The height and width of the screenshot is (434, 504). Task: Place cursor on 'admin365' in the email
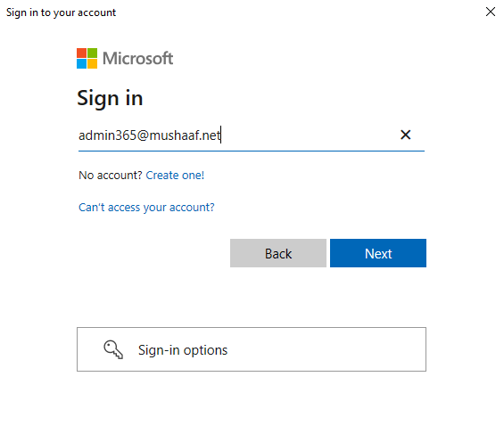click(108, 135)
